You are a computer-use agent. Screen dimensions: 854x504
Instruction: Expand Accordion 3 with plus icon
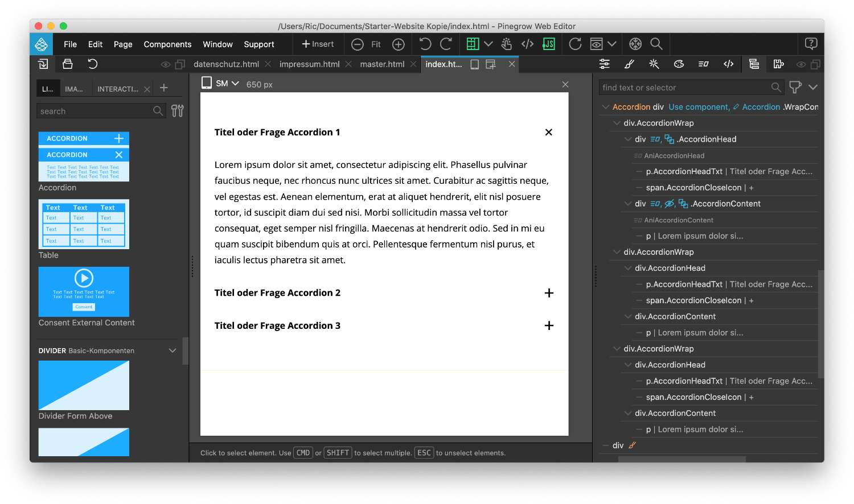[x=549, y=325]
